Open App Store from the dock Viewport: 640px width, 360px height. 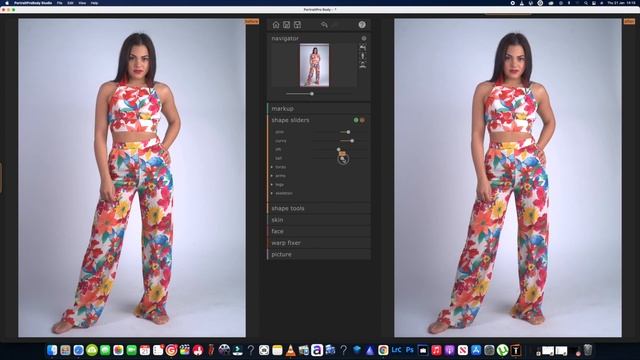click(x=476, y=350)
